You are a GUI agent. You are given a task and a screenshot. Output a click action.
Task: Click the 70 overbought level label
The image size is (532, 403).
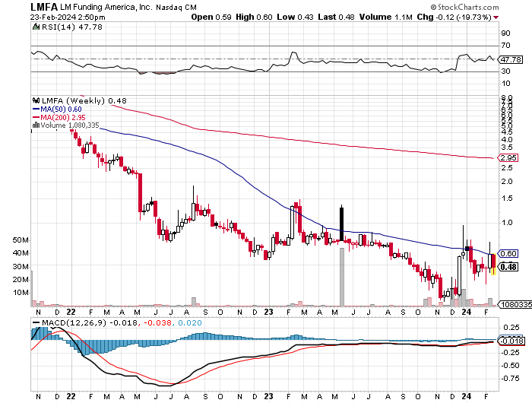pos(505,46)
